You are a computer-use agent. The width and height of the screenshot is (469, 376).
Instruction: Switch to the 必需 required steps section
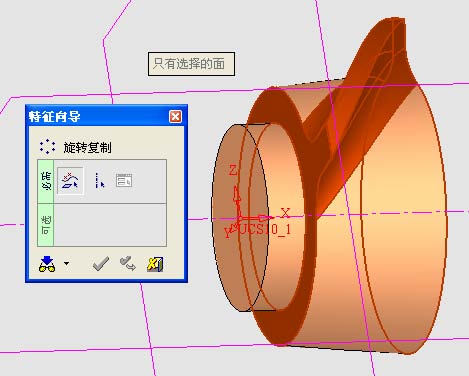tap(46, 181)
